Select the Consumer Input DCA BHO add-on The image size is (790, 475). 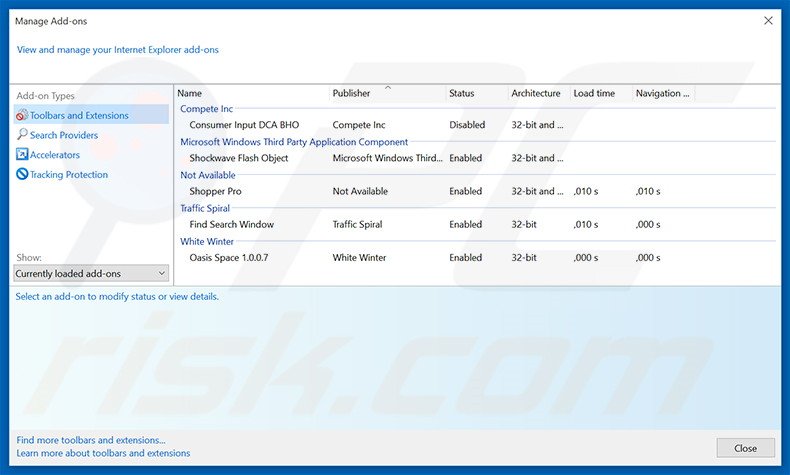point(244,125)
